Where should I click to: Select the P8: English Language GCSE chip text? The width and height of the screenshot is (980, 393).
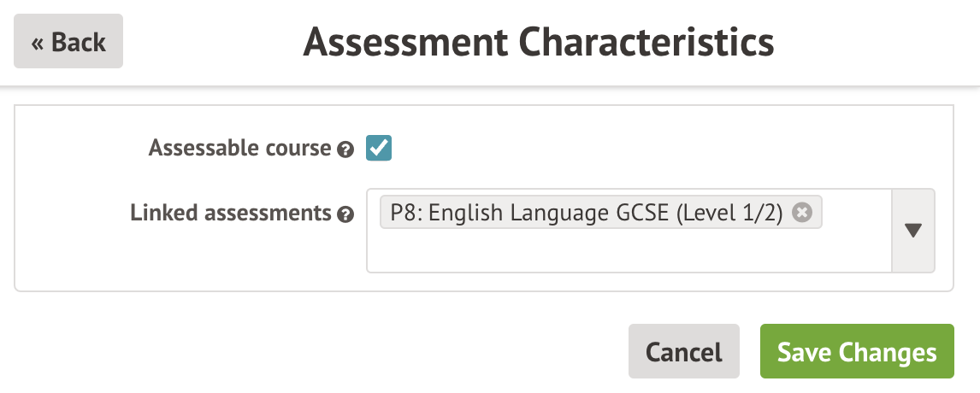point(586,213)
